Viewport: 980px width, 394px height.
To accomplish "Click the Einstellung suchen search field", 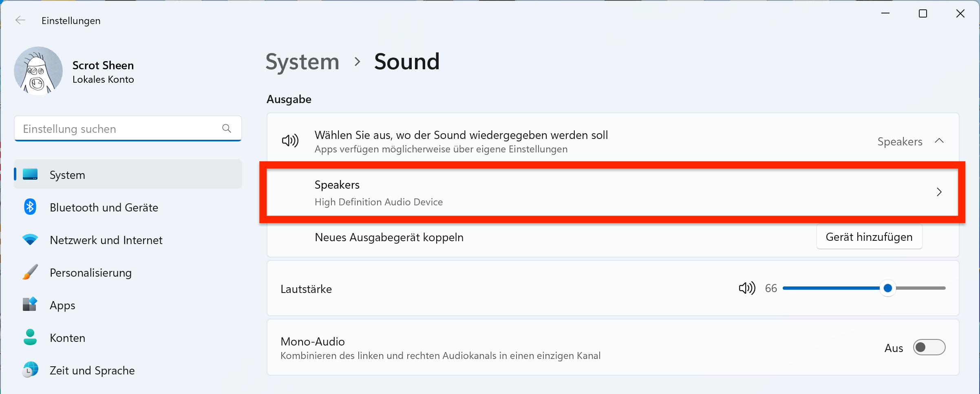I will (x=128, y=129).
